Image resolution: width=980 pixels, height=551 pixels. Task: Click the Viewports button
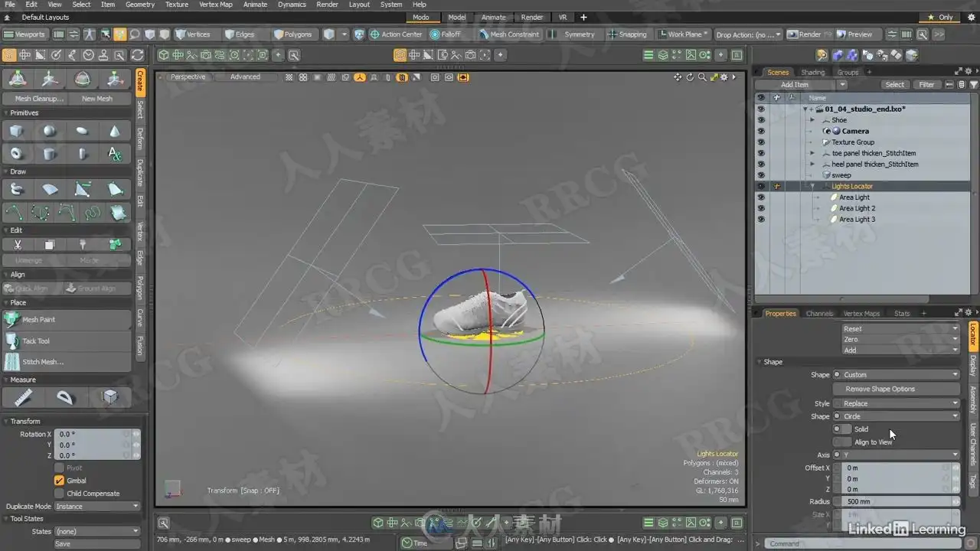point(25,34)
